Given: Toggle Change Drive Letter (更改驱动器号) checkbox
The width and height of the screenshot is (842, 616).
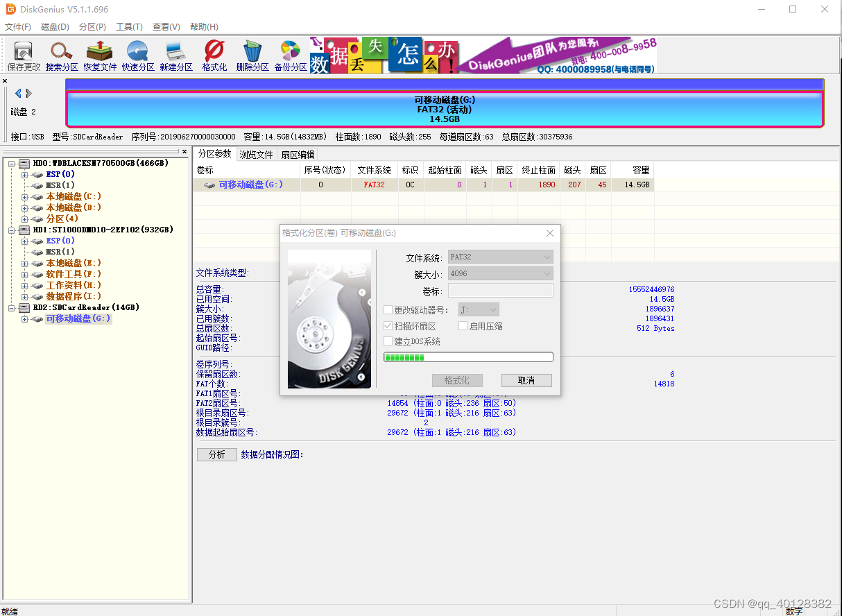Looking at the screenshot, I should [x=388, y=310].
